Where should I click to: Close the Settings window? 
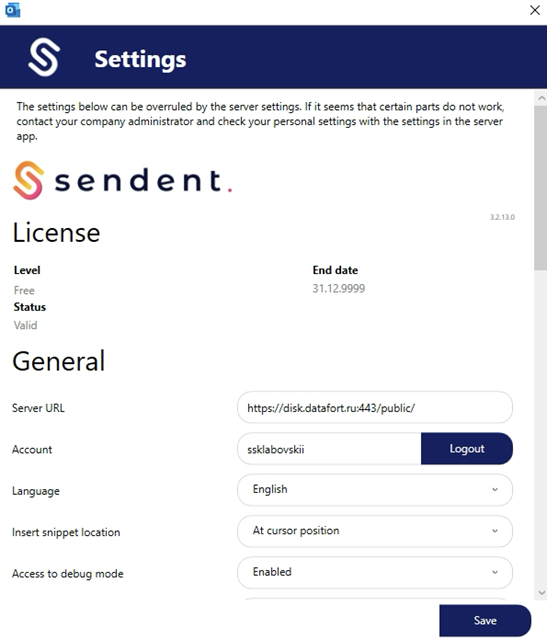(x=535, y=10)
